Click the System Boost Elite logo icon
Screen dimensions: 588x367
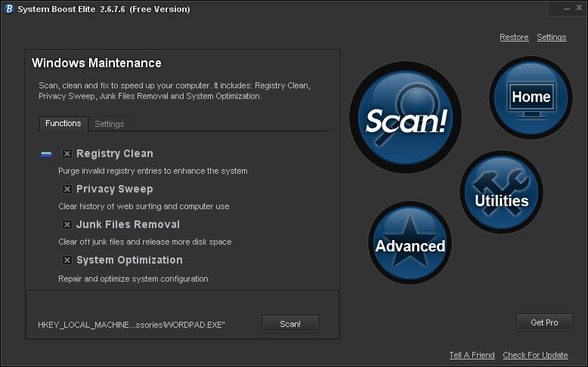pyautogui.click(x=9, y=9)
